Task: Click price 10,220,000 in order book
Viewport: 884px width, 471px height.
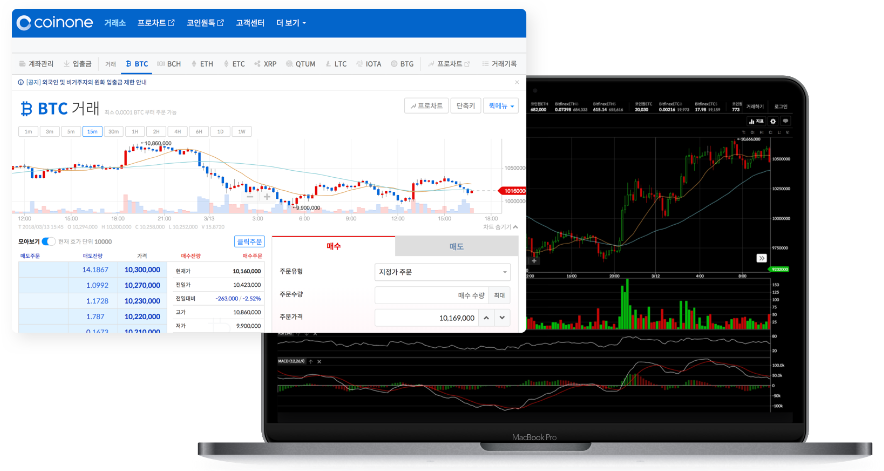Action: tap(142, 316)
